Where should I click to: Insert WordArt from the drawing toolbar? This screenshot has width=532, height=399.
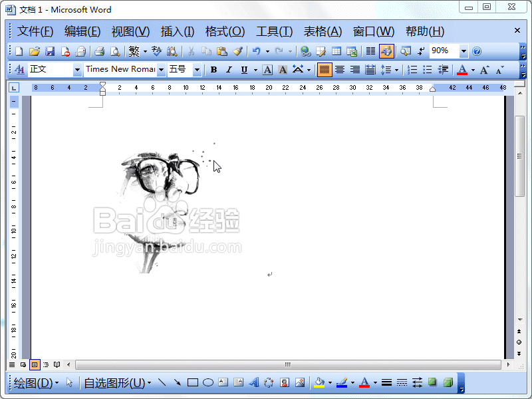254,383
